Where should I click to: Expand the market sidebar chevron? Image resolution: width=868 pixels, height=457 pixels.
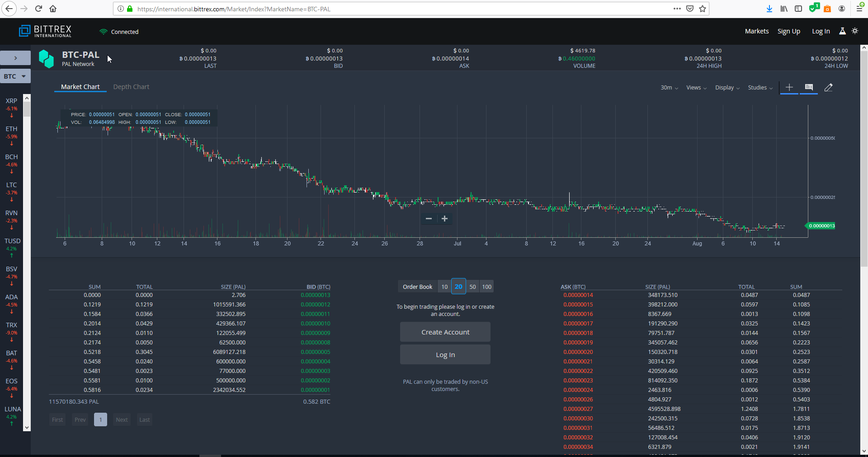(x=15, y=58)
